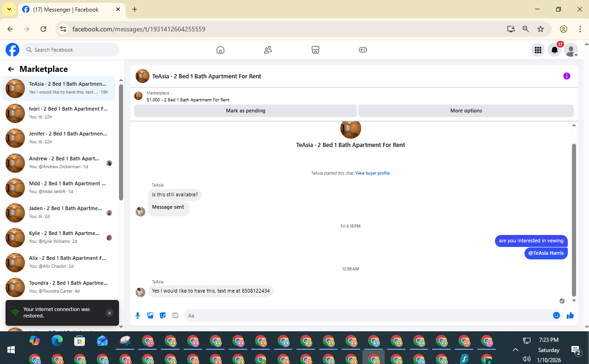Open the tab search dropdown arrow
Screen dimensions: 589x364
[9, 9]
